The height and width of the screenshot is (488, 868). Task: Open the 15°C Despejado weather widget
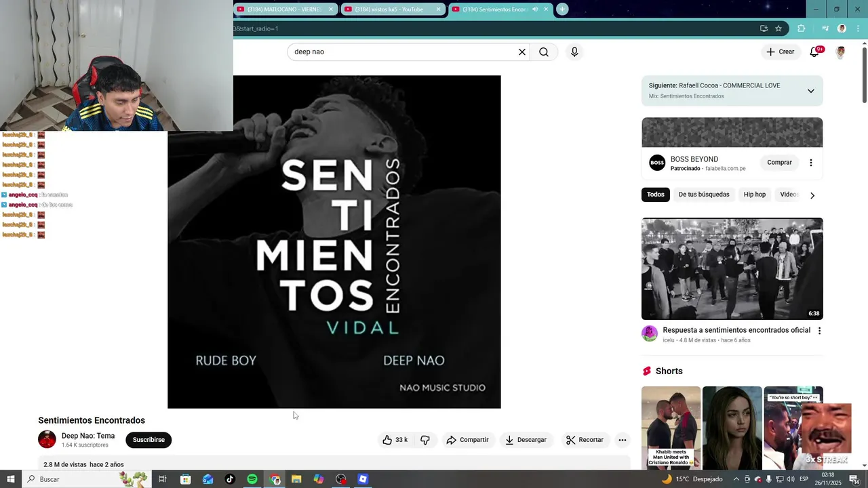(x=692, y=479)
